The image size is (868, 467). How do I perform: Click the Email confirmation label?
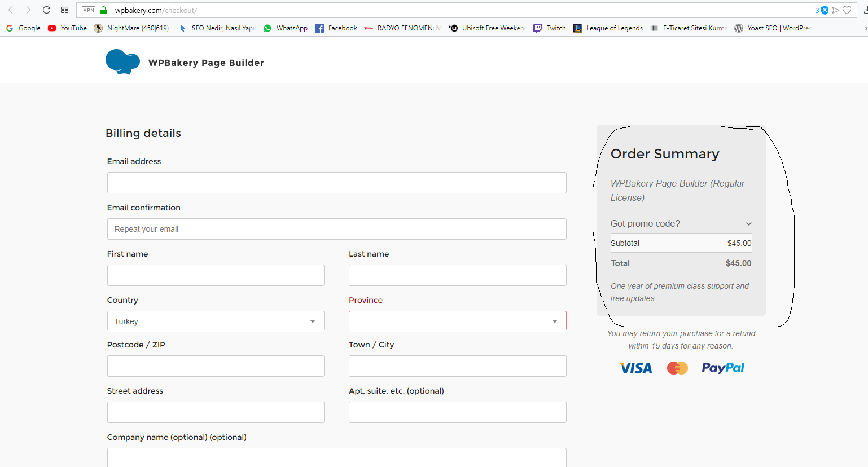point(144,208)
